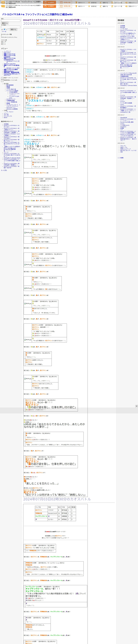Viewport: 138px width, 644px height.
Task: Open 変幻自在リクエスト受付 link
Action: [13, 68]
